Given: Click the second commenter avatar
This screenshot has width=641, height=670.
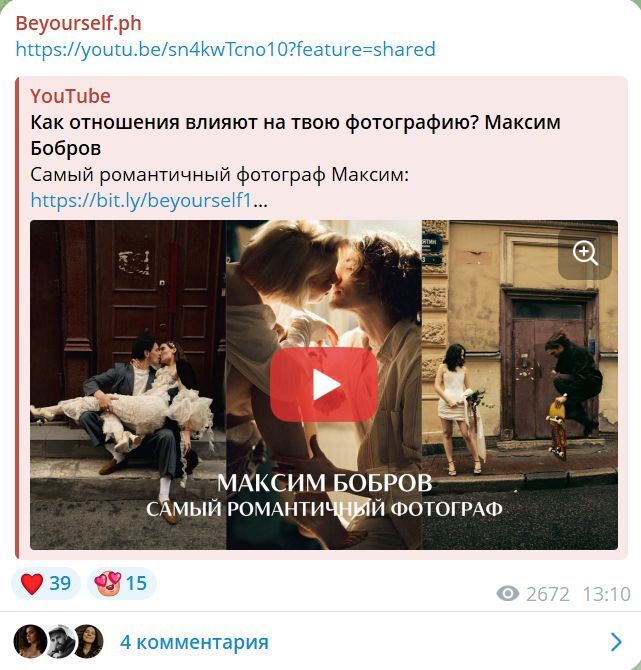Looking at the screenshot, I should 59,641.
